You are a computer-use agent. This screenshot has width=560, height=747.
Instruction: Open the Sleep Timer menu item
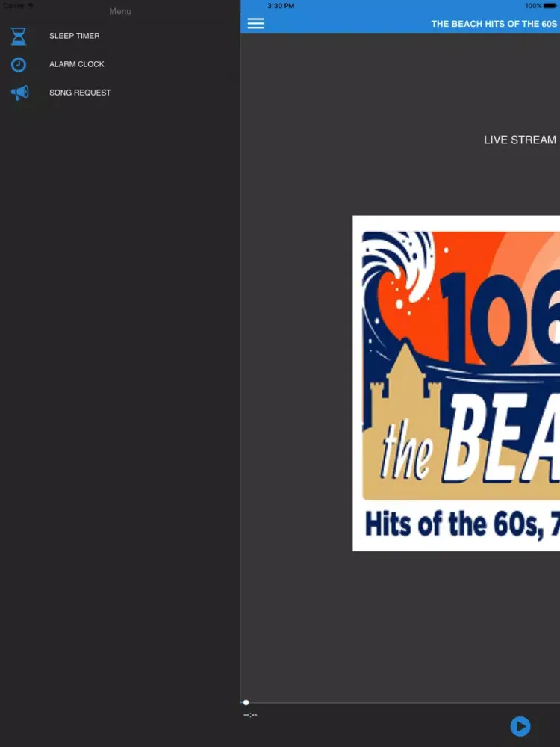tap(120, 36)
